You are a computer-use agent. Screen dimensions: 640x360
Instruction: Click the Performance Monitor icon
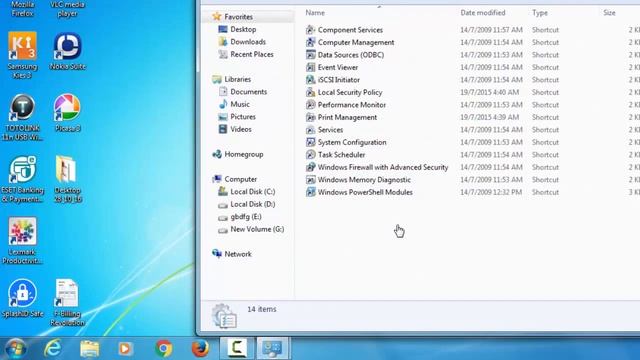[x=311, y=105]
